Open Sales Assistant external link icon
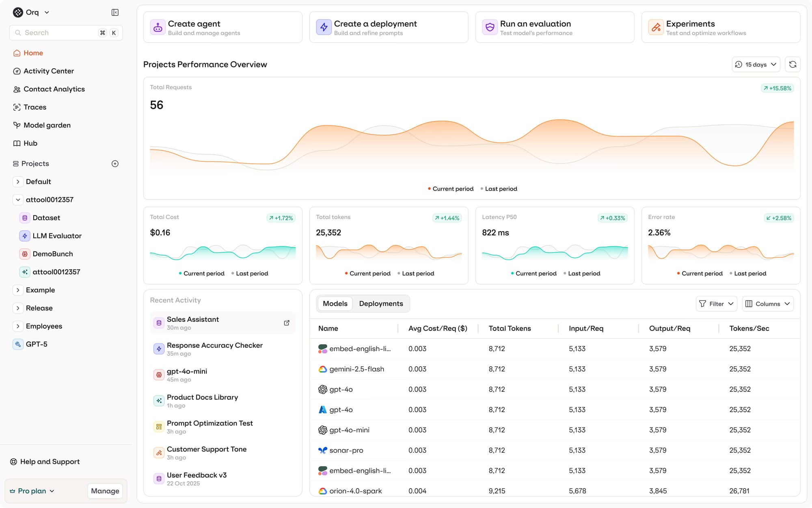The width and height of the screenshot is (812, 508). [287, 323]
